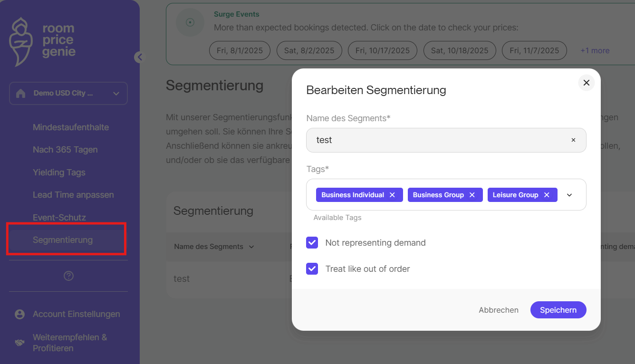635x364 pixels.
Task: Click the Name des Segments input field
Action: click(x=437, y=140)
